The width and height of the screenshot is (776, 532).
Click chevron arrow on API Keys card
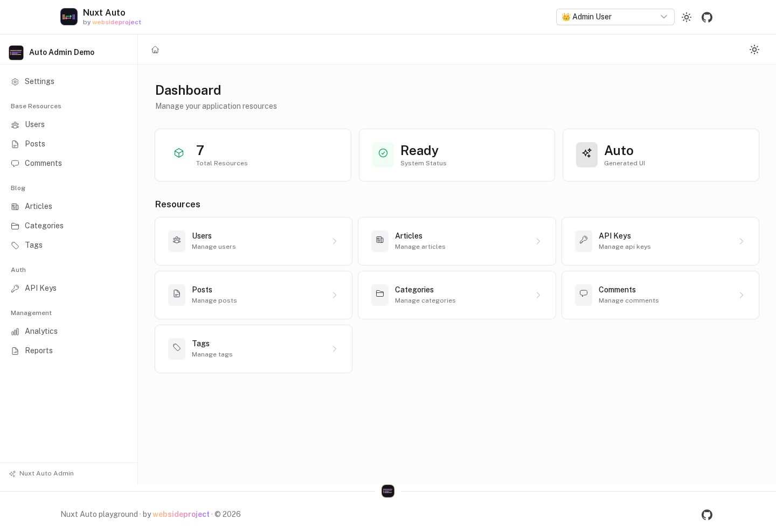pos(742,241)
